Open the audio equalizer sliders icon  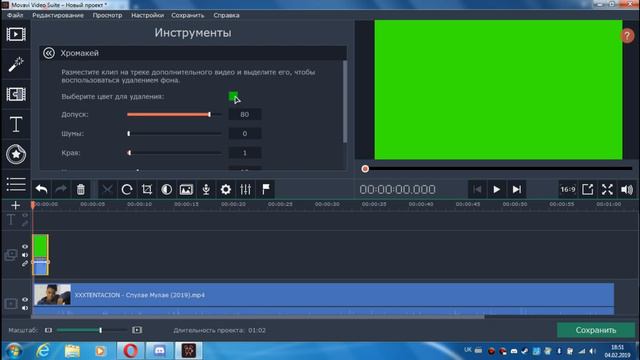coord(245,189)
